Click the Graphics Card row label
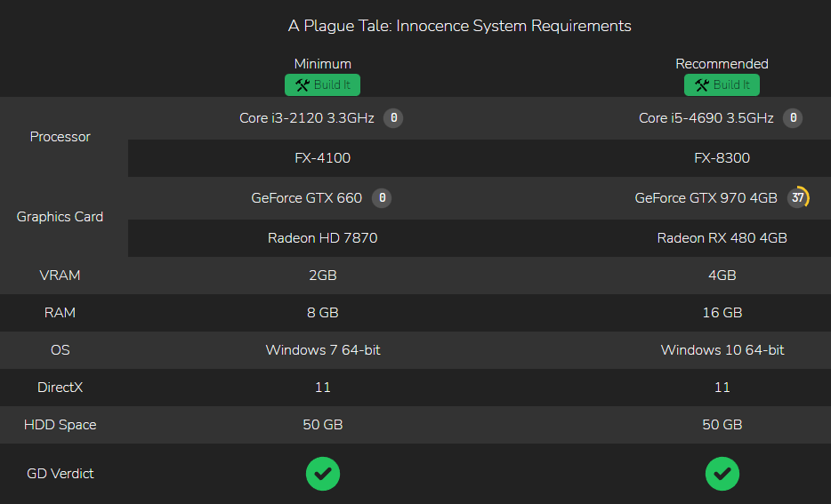 coord(60,217)
